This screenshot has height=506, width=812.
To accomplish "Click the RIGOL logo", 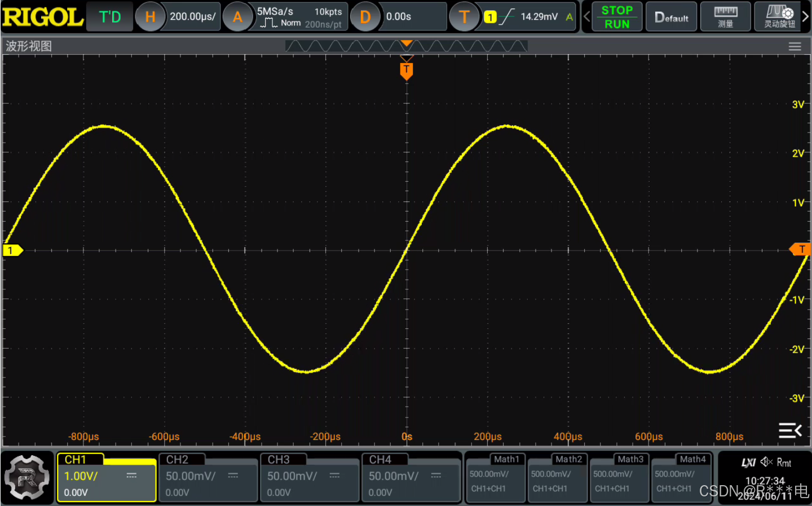I will [43, 17].
